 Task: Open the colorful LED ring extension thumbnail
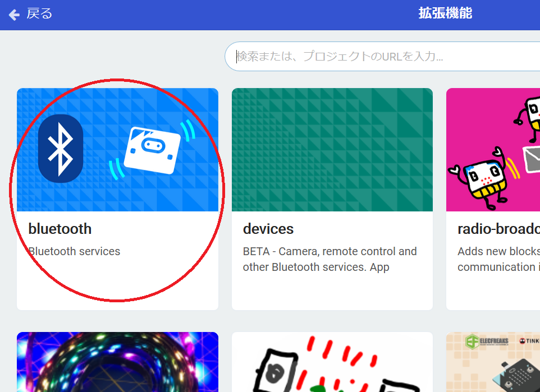pyautogui.click(x=117, y=362)
